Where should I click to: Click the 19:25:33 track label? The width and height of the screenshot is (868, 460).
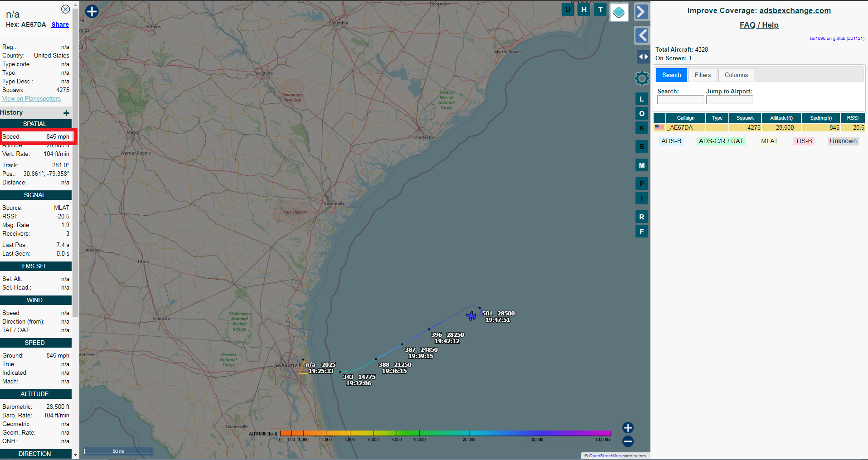321,371
